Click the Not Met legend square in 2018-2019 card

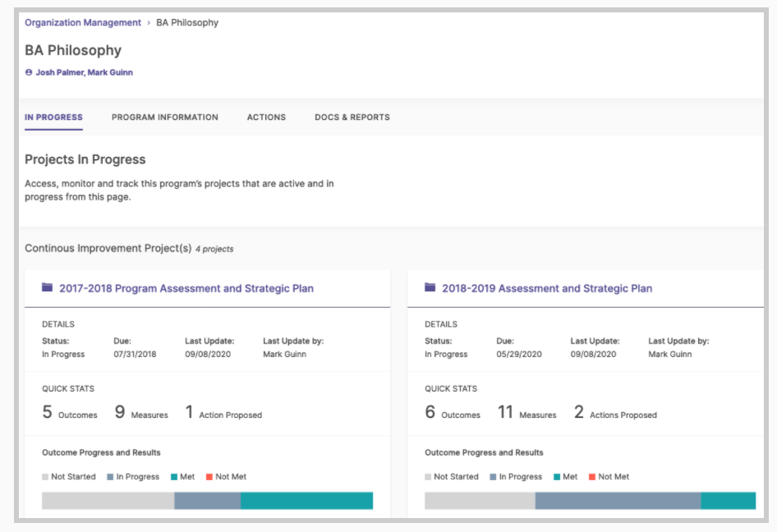click(591, 476)
